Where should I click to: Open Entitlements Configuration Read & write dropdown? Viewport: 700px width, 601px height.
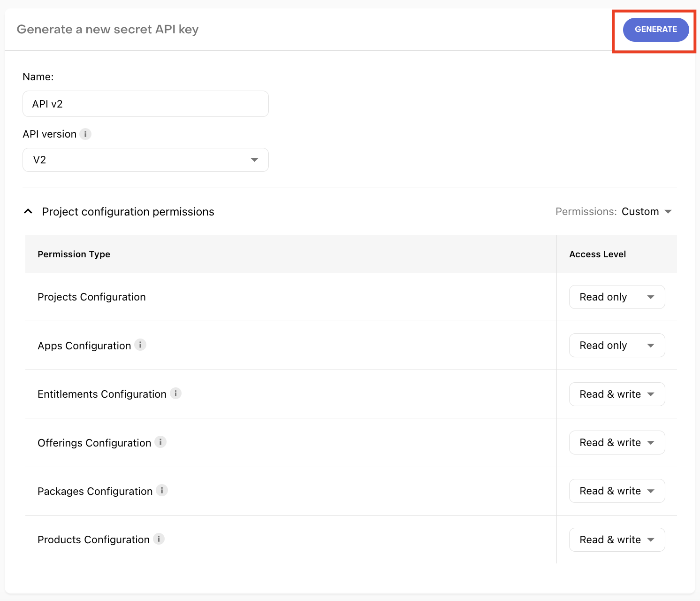[x=617, y=394]
